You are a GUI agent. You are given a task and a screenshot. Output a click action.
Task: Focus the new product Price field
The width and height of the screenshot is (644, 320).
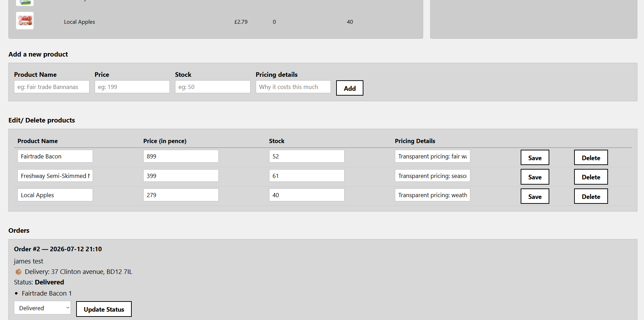(132, 87)
